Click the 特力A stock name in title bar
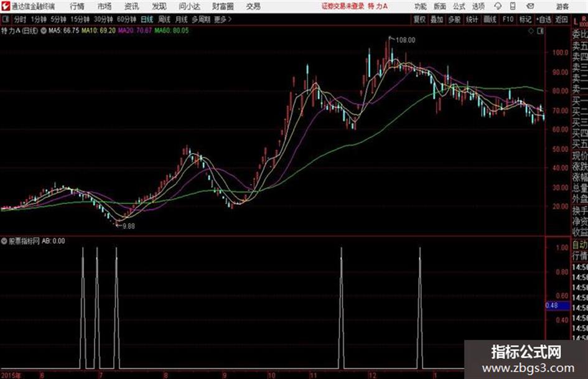 (378, 6)
